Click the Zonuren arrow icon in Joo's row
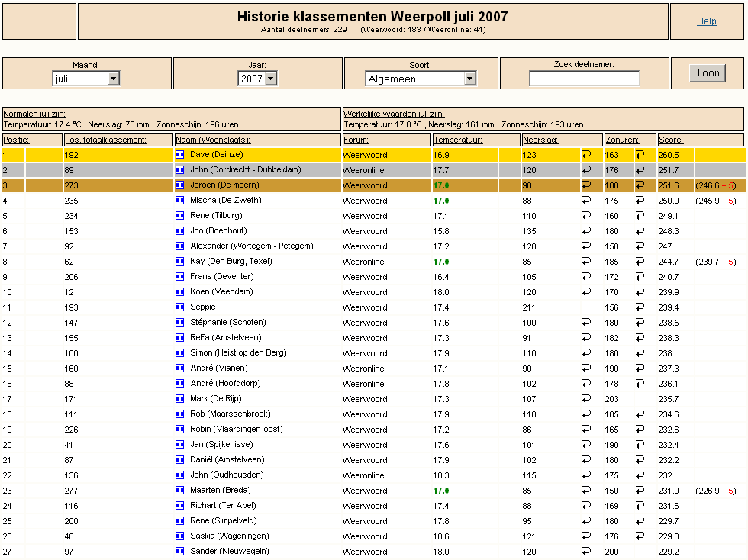Viewport: 748px width, 560px height. [x=640, y=231]
